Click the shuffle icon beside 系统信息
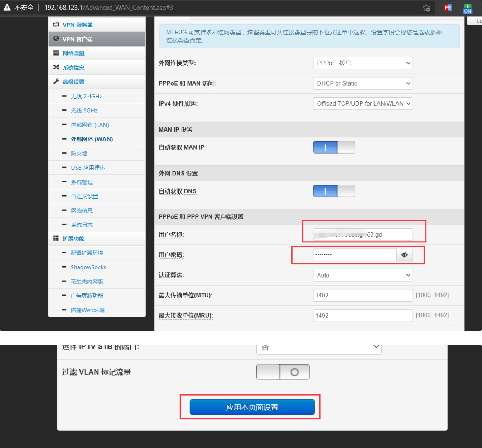This screenshot has width=482, height=448. coord(56,67)
